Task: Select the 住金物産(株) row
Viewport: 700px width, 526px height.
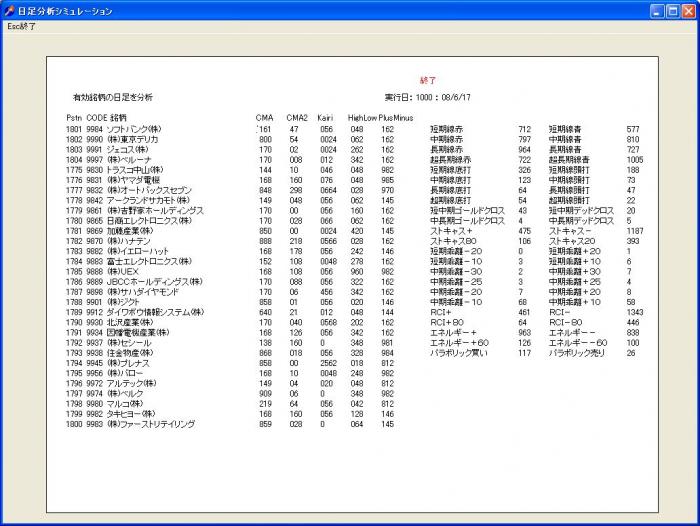Action: (x=230, y=353)
